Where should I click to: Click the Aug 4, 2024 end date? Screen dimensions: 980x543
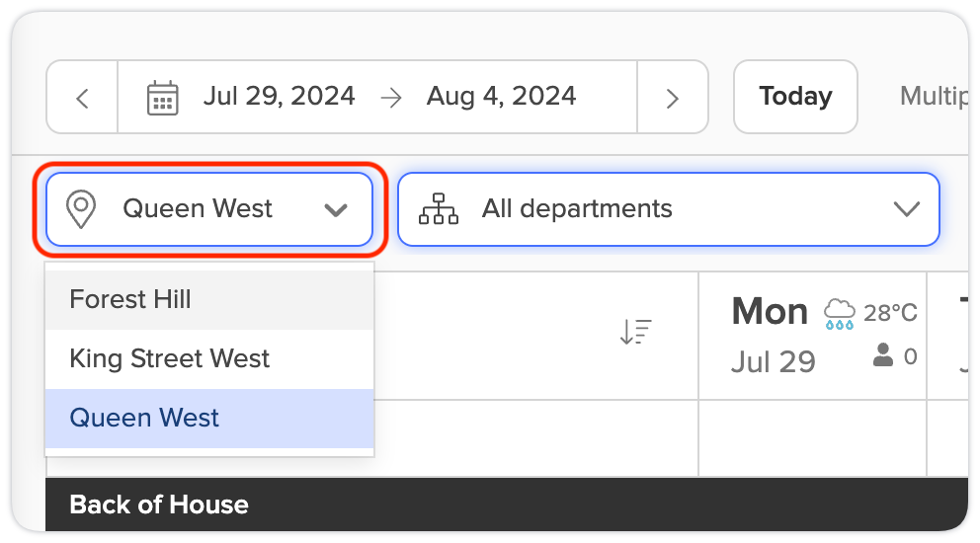point(501,96)
